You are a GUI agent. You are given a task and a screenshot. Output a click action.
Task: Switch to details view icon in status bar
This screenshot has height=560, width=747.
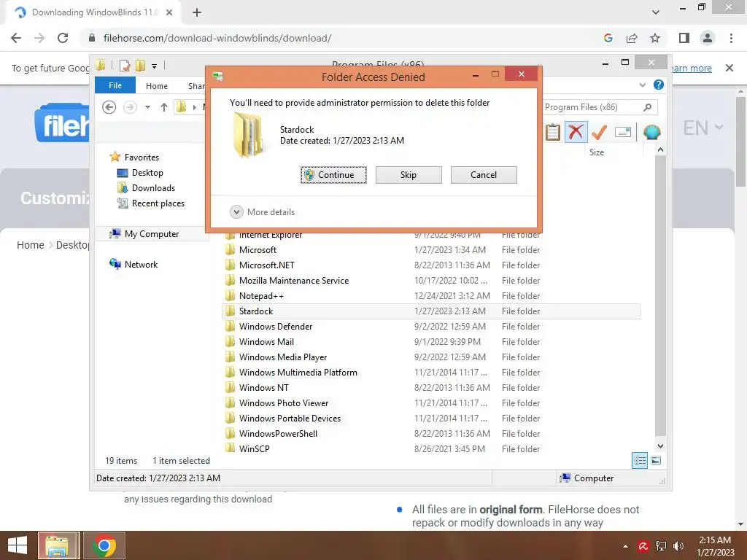[x=640, y=461]
